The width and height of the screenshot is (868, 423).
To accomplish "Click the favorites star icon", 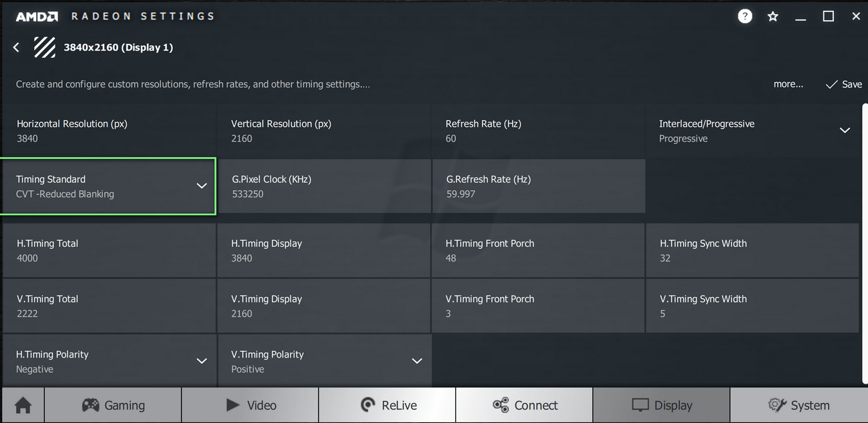I will (x=773, y=17).
